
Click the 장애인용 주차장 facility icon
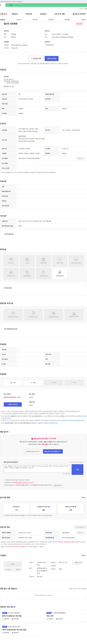coord(13,315)
